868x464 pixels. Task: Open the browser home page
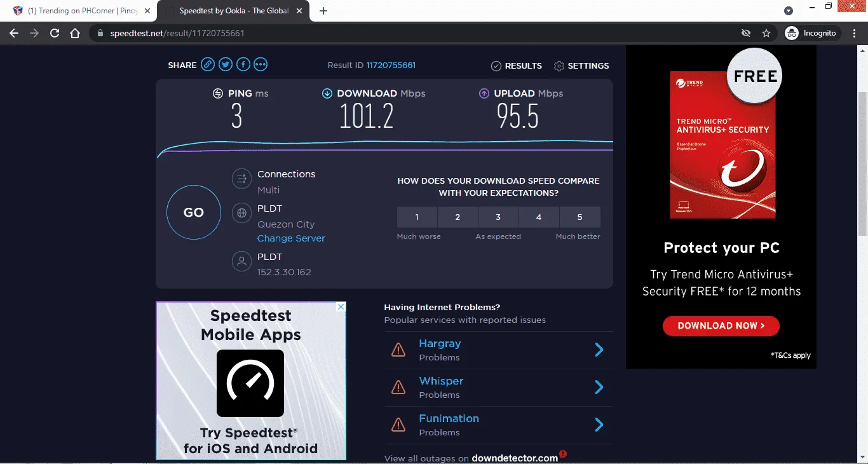coord(75,33)
